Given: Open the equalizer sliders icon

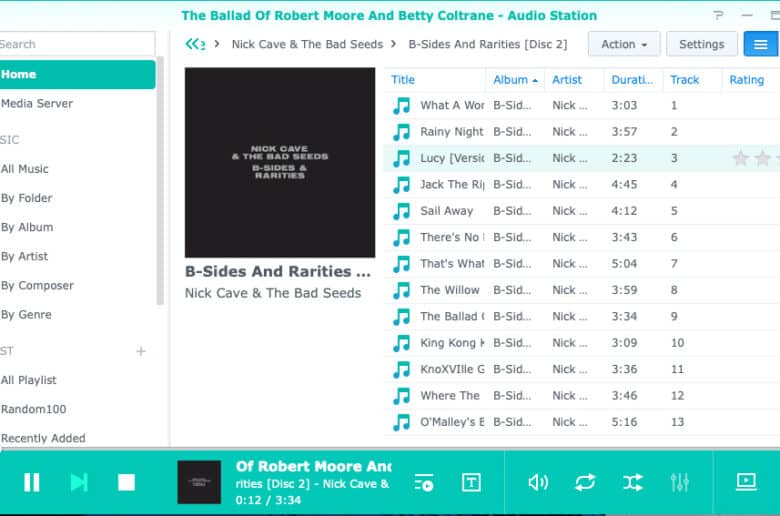Looking at the screenshot, I should pyautogui.click(x=680, y=482).
